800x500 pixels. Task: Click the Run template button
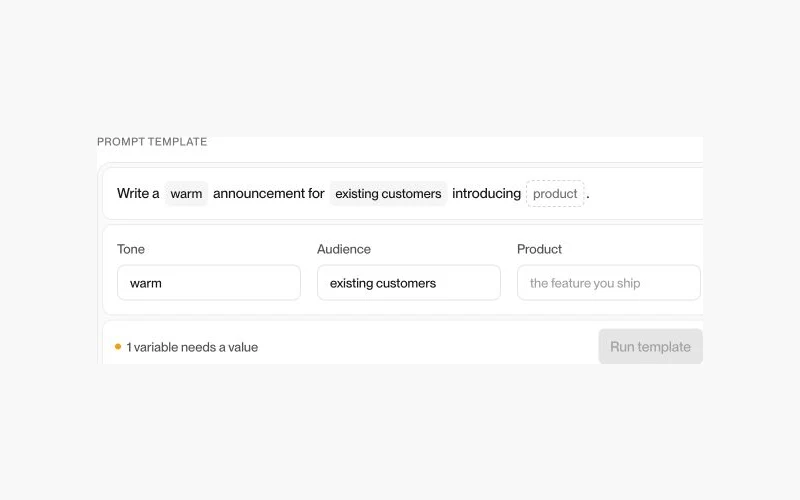[x=651, y=347]
